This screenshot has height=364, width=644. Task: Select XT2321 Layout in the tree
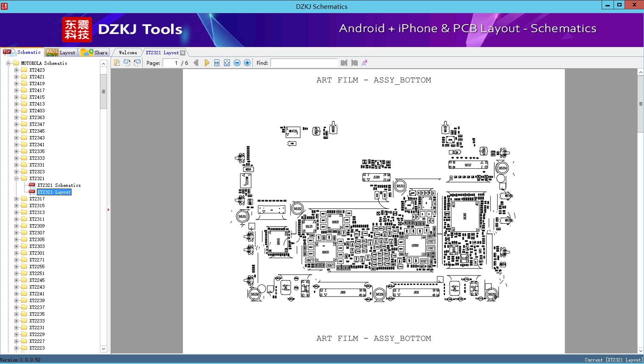(x=54, y=192)
